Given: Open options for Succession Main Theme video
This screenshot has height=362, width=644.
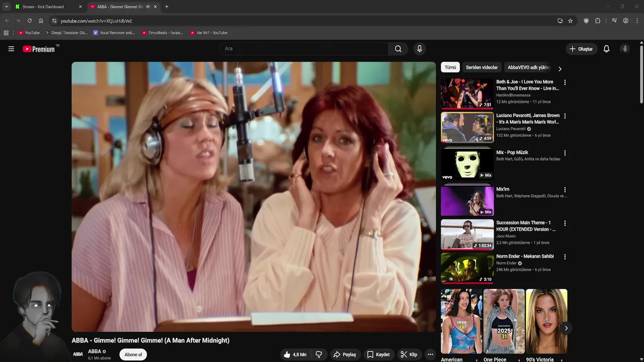Looking at the screenshot, I should pos(565,223).
